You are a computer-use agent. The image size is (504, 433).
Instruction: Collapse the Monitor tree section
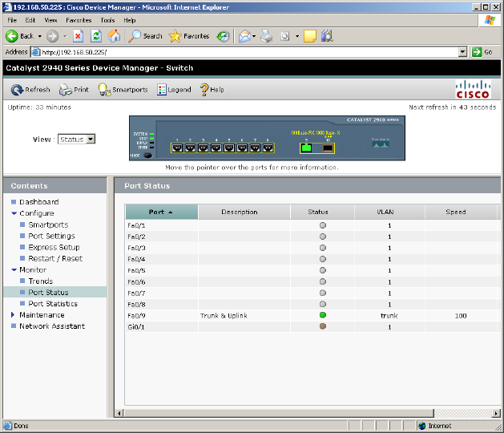(14, 269)
